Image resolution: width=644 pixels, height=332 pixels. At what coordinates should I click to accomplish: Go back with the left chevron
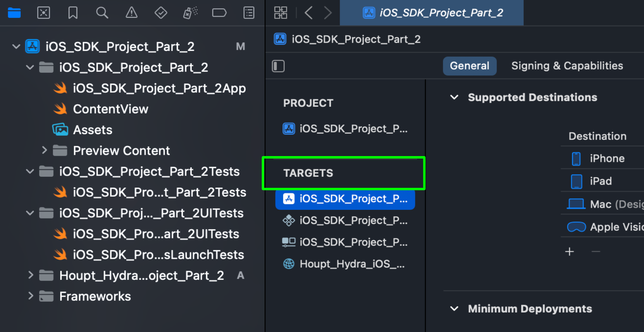click(x=308, y=13)
